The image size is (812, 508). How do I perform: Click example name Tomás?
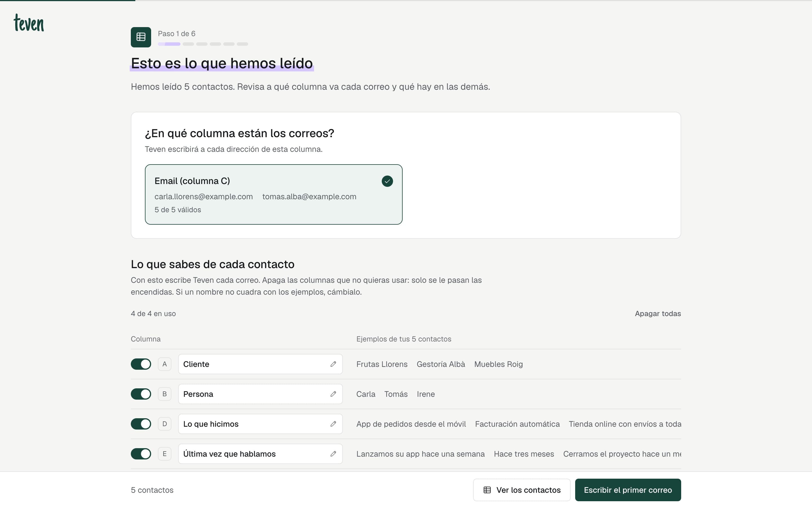(x=396, y=394)
